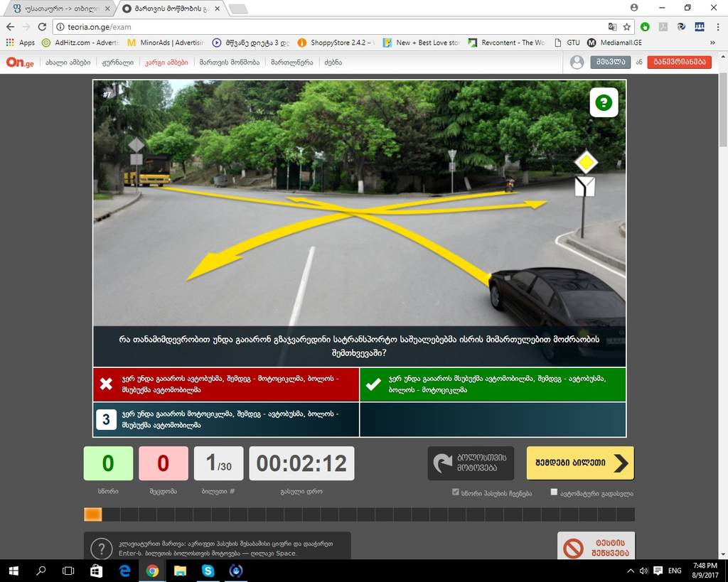Switch to the first browser tab
The height and width of the screenshot is (582, 728).
pos(60,9)
